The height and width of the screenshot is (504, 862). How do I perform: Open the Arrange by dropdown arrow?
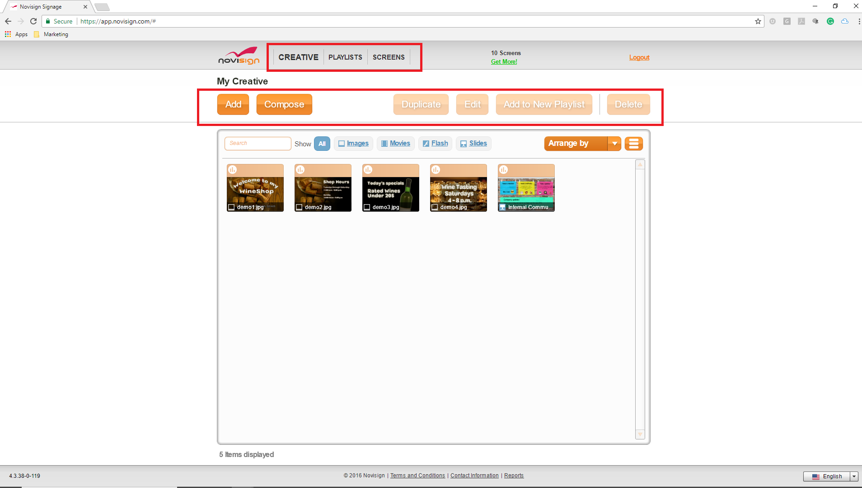[614, 144]
